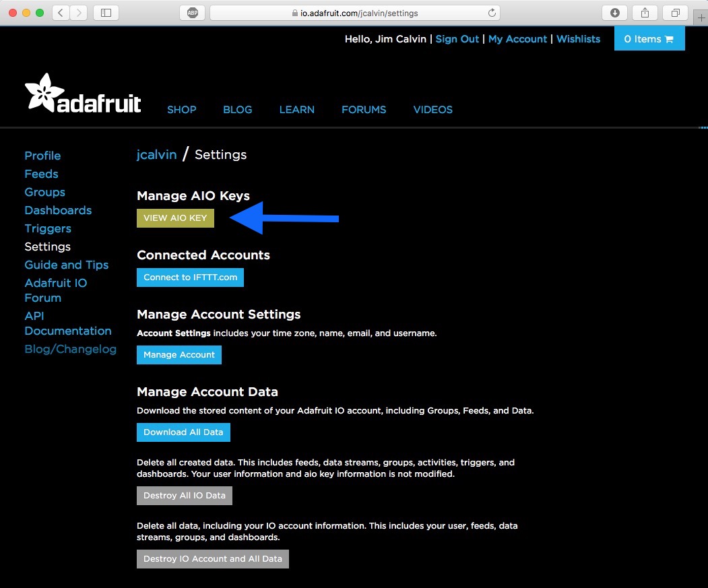The width and height of the screenshot is (708, 588).
Task: Click the VIEW AIO KEY button
Action: [175, 218]
